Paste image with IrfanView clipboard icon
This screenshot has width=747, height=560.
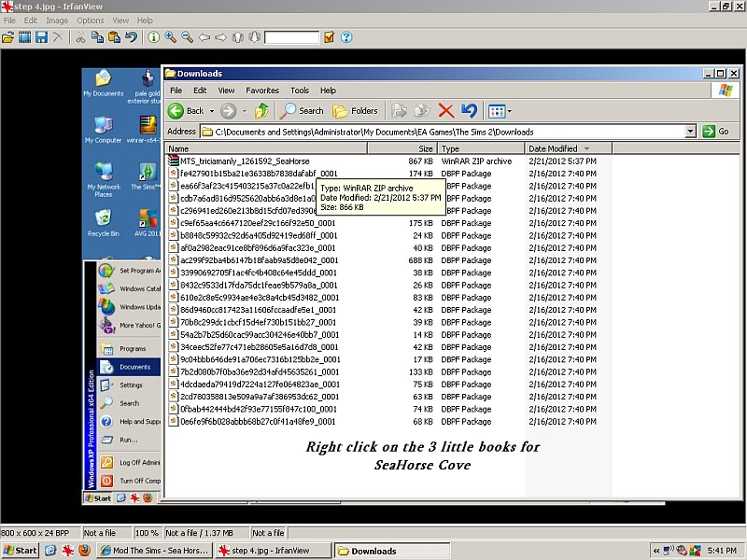click(x=114, y=37)
